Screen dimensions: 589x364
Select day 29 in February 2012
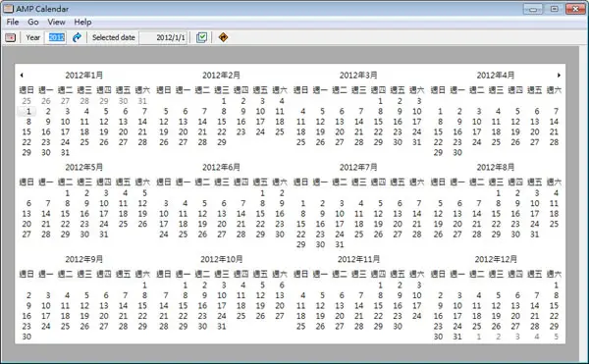click(222, 142)
